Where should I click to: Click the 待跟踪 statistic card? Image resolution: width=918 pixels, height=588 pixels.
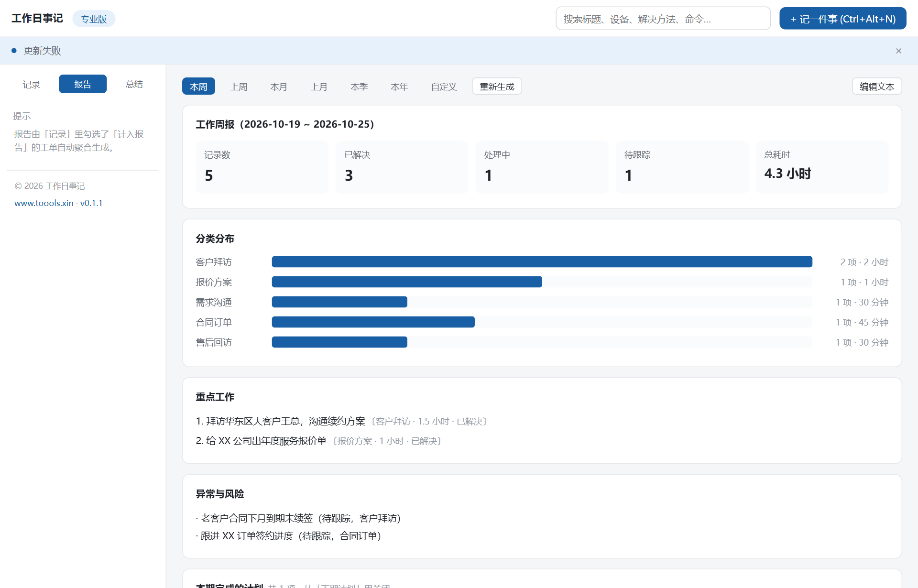tap(682, 167)
